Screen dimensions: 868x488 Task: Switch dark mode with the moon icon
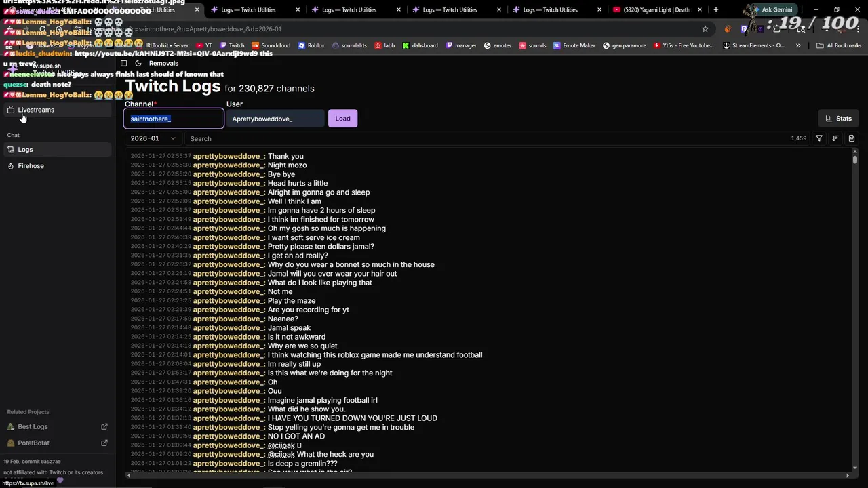138,63
